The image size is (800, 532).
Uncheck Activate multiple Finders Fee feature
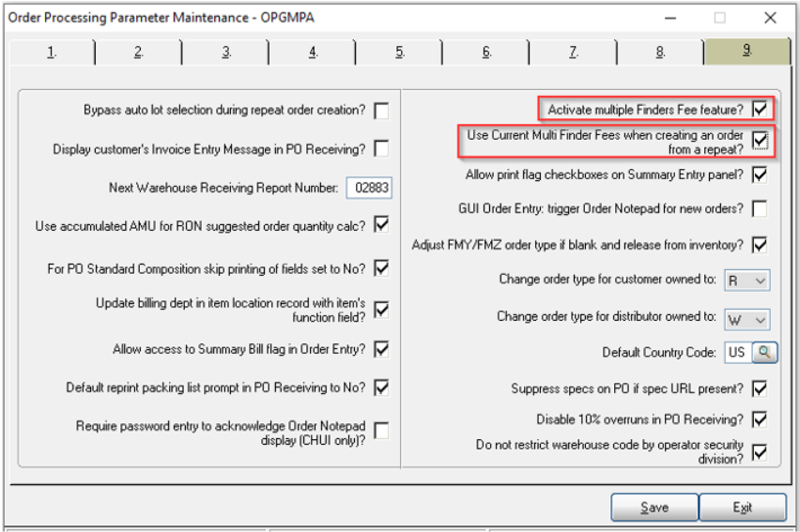(x=760, y=109)
